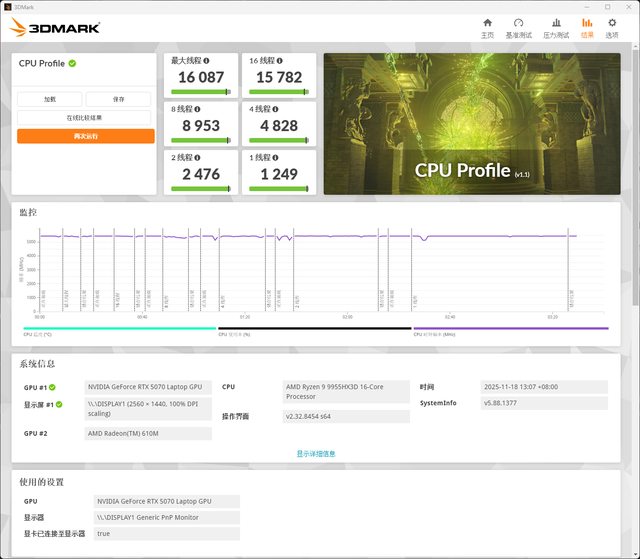The width and height of the screenshot is (640, 559).
Task: Click the 3DMark title bar app icon
Action: pyautogui.click(x=7, y=7)
